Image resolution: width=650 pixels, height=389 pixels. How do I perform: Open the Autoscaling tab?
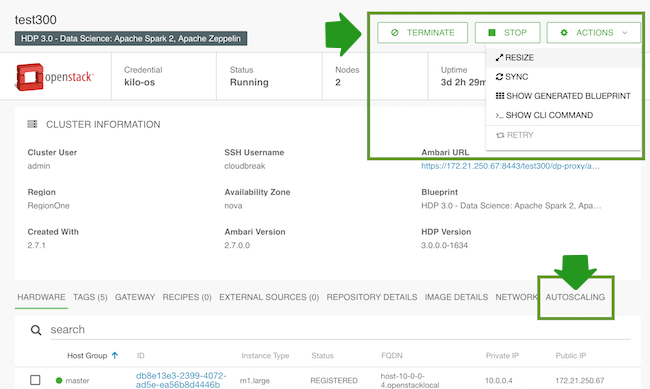pyautogui.click(x=575, y=297)
